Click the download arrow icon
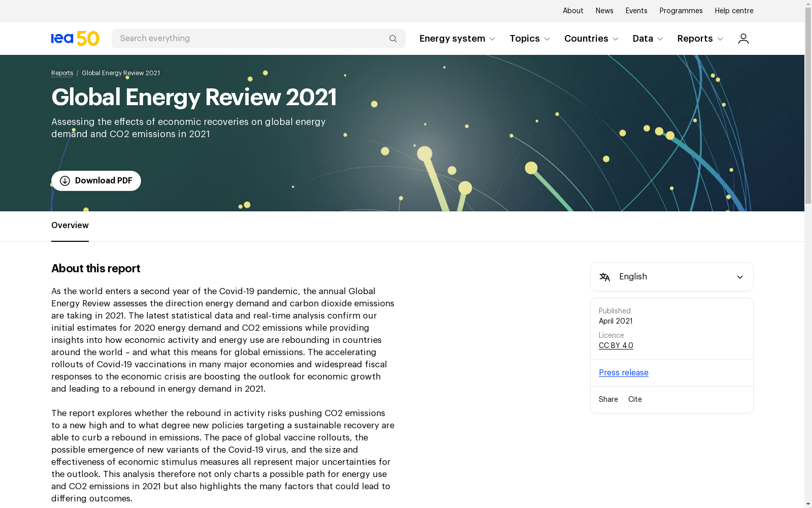The width and height of the screenshot is (812, 508). point(65,181)
